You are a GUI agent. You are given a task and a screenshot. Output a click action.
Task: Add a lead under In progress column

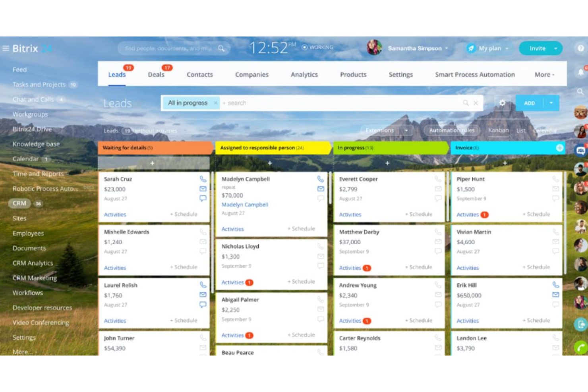387,163
